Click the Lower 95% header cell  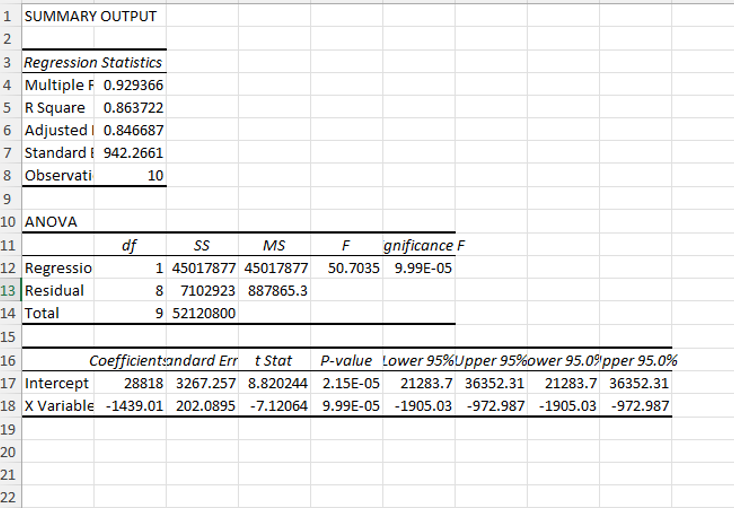coord(419,360)
